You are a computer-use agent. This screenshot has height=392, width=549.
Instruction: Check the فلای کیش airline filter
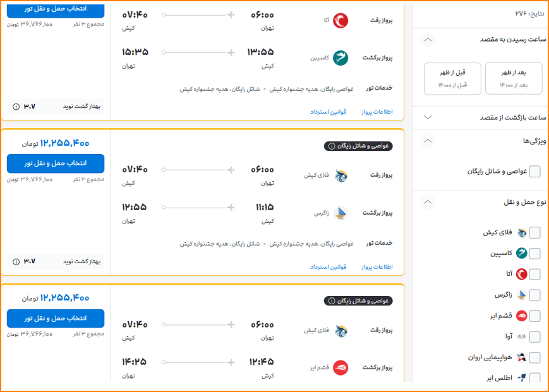[534, 233]
